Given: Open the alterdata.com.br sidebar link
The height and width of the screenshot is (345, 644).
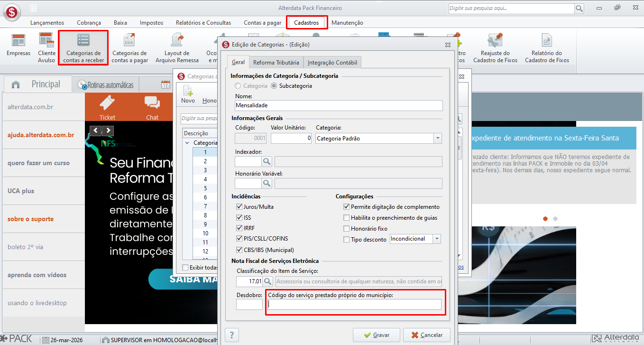Looking at the screenshot, I should [30, 107].
